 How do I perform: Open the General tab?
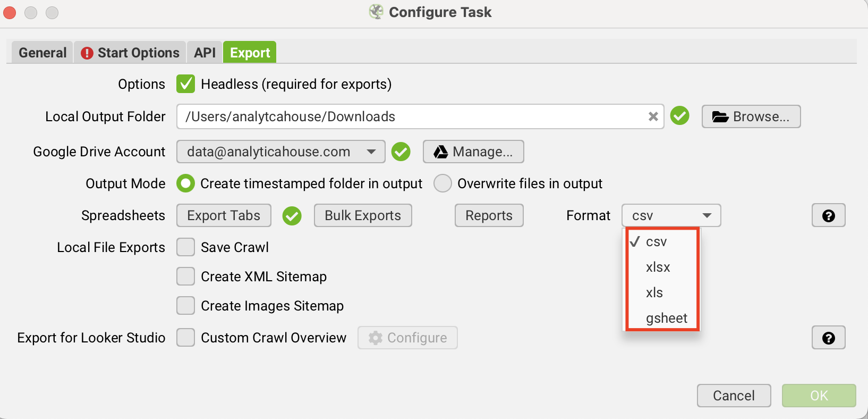click(x=42, y=53)
